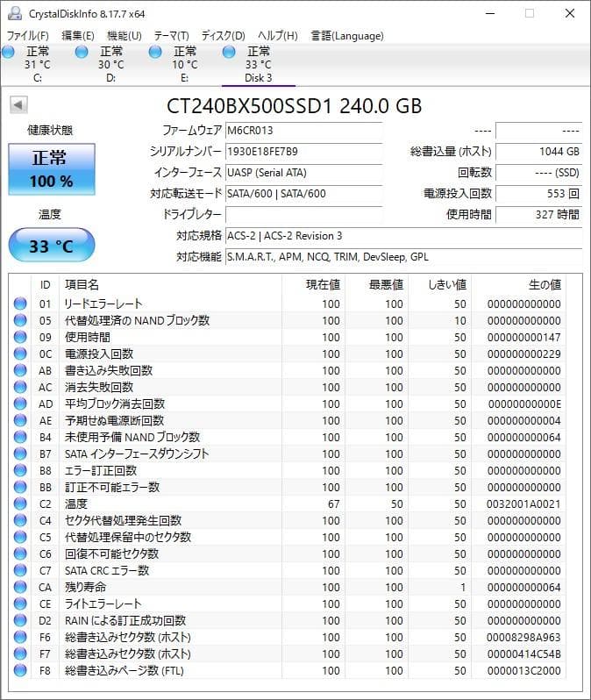
Task: Click the status orb for drive C:
Action: 8,53
